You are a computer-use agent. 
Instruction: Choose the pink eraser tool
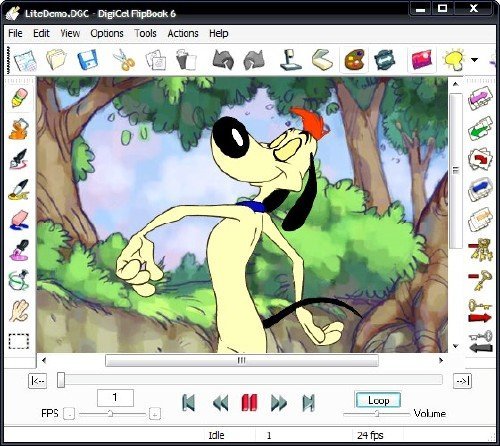coord(19,220)
